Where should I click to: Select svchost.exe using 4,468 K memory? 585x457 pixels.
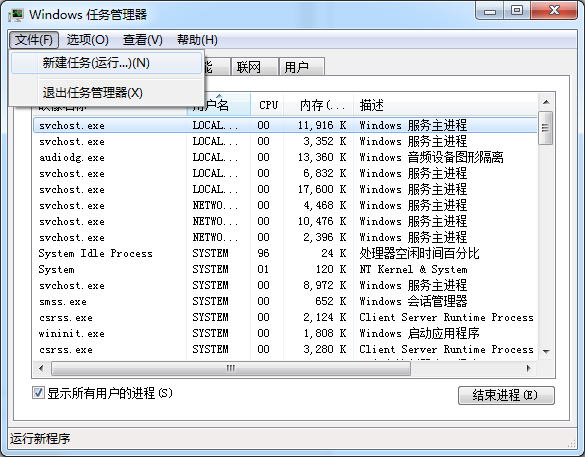[285, 206]
